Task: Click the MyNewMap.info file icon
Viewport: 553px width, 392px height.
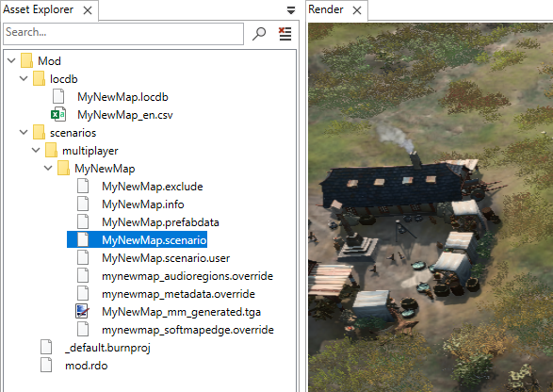Action: coord(83,204)
